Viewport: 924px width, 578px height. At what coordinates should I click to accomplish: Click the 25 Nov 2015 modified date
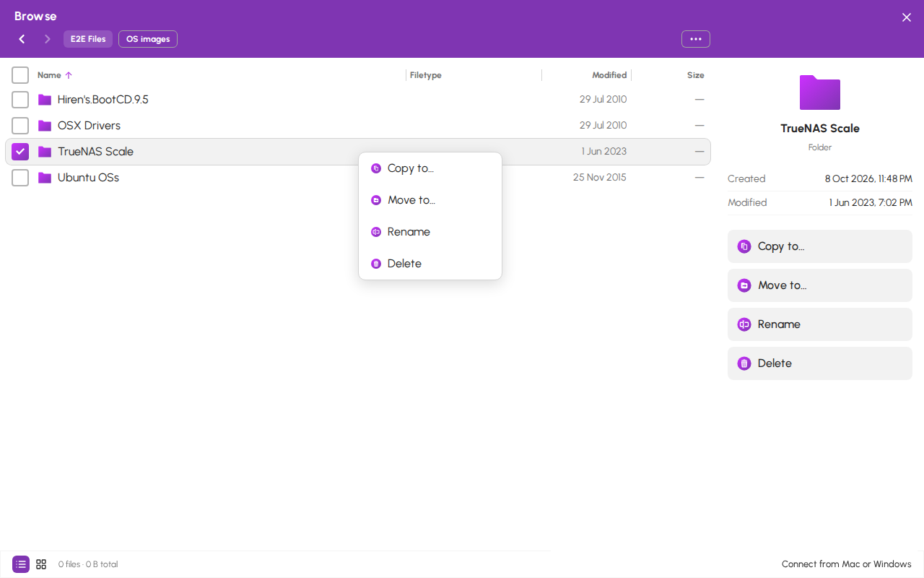coord(600,178)
